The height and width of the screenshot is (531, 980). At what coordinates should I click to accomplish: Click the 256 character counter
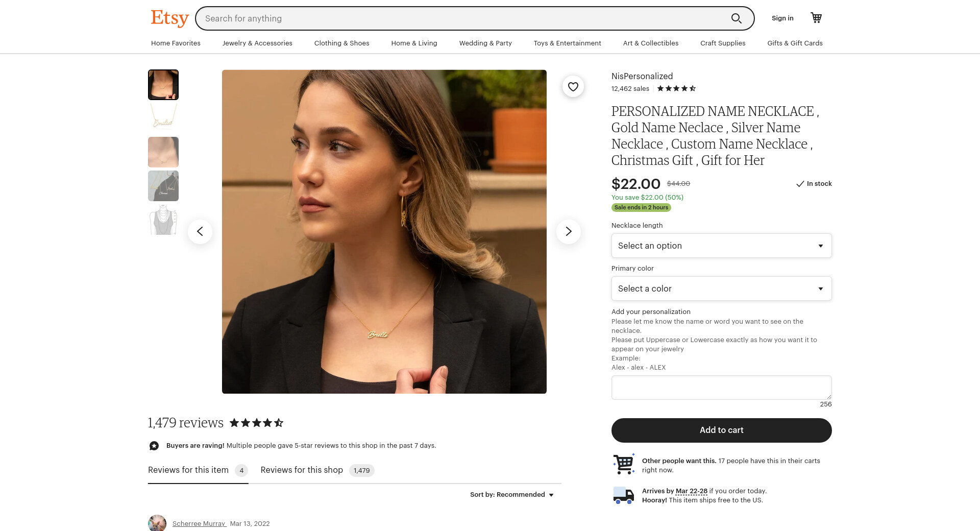(x=826, y=404)
